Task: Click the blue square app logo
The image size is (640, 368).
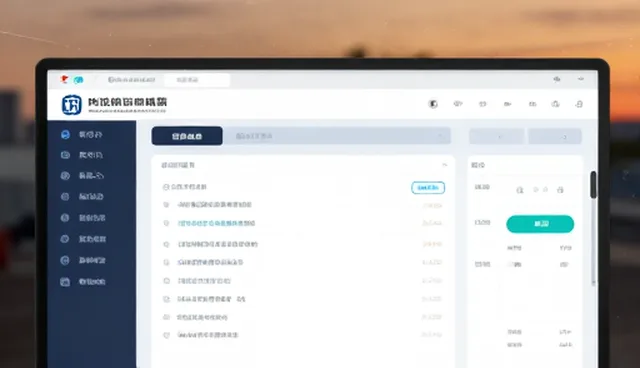Action: click(71, 104)
